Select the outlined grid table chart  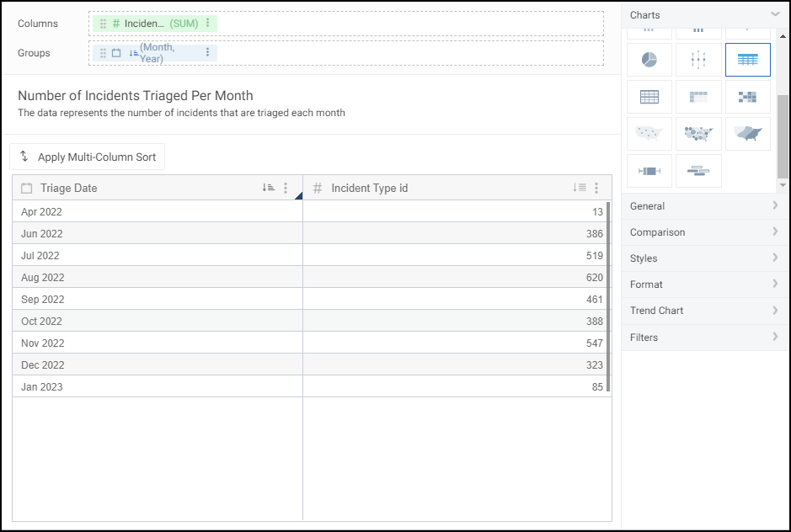click(x=649, y=97)
